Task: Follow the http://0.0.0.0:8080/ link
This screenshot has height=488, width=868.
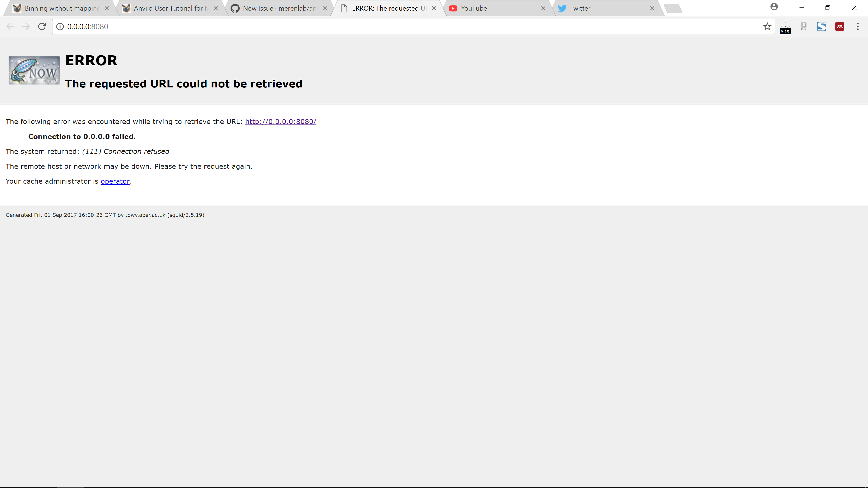Action: coord(280,122)
